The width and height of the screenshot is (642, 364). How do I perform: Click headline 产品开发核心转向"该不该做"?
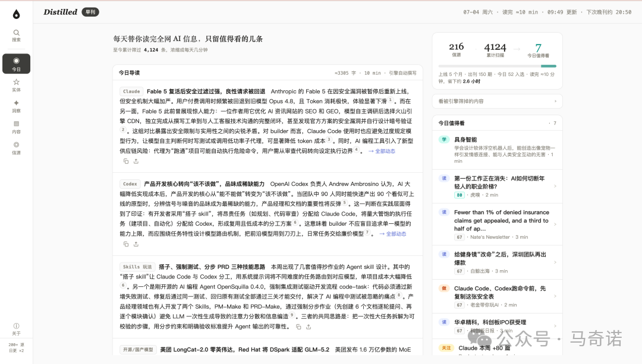tap(204, 184)
